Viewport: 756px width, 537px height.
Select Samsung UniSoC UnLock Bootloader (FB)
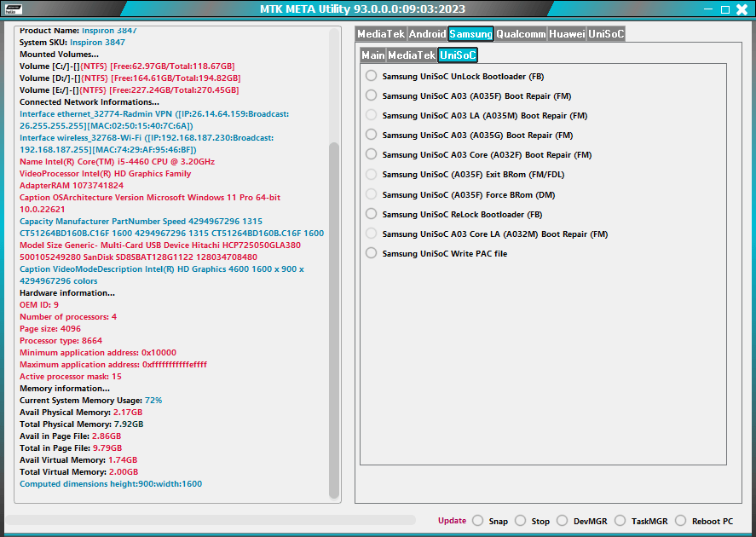[x=371, y=75]
